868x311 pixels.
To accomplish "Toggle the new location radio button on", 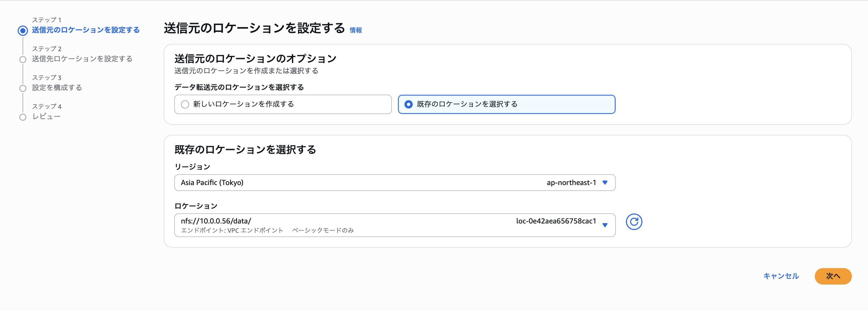I will [x=185, y=104].
